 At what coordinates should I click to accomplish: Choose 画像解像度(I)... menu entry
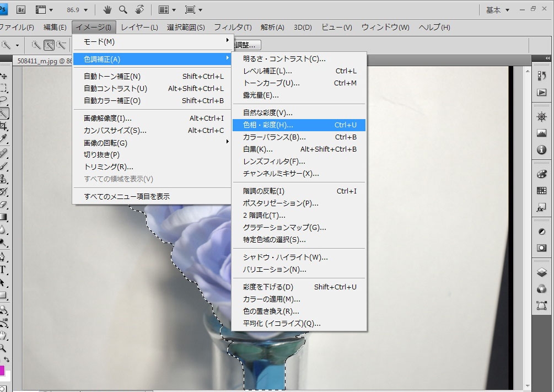coord(152,118)
